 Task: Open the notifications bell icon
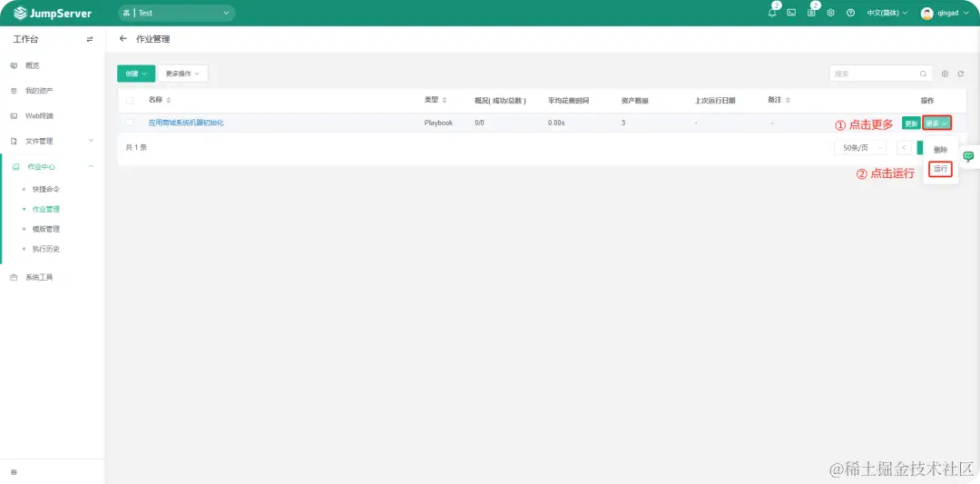tap(772, 13)
